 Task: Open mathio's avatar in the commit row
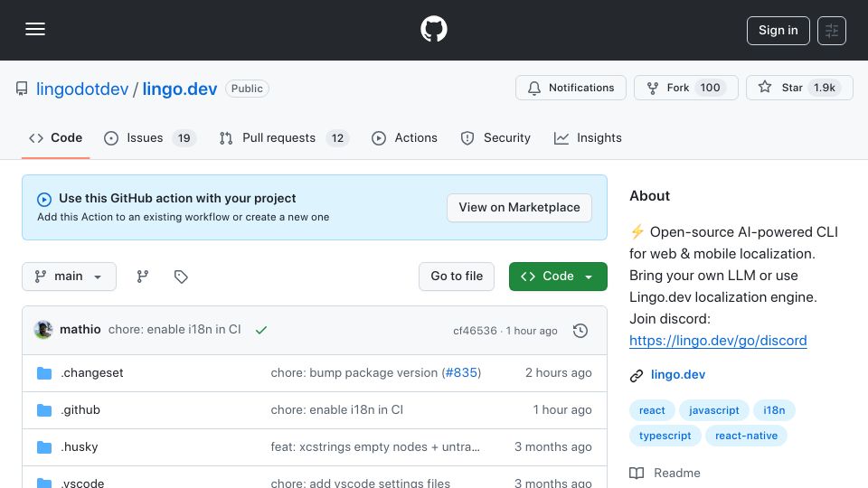(x=43, y=330)
